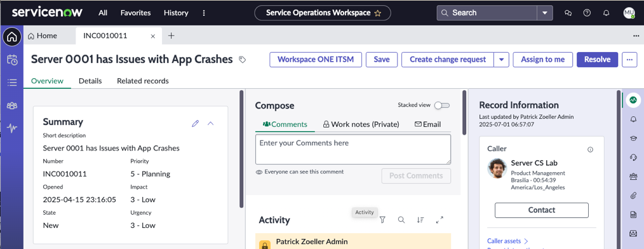
Task: Search within the Activity stream
Action: coord(401,220)
